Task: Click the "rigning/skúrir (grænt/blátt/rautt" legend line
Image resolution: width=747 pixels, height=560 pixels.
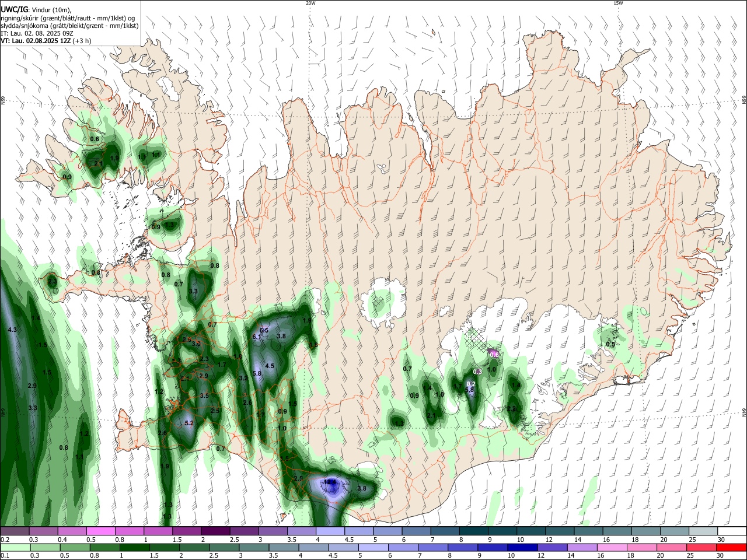Action: tap(67, 18)
